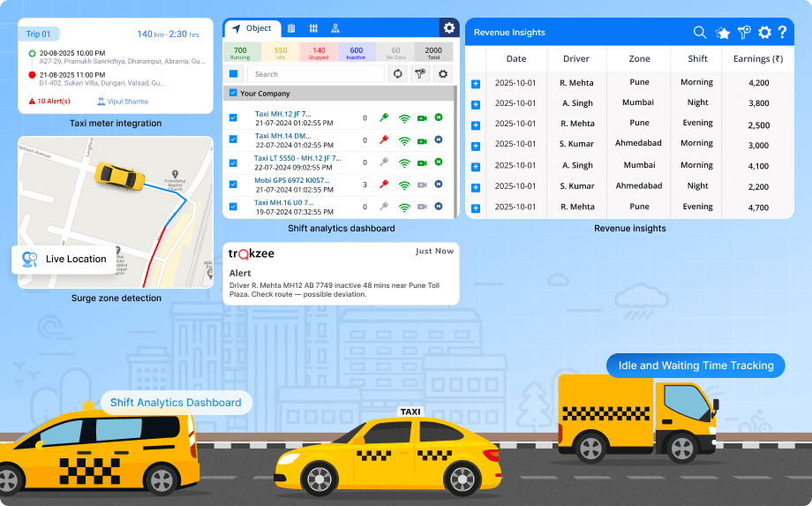Click the search icon in Revenue Insights header

coord(699,33)
